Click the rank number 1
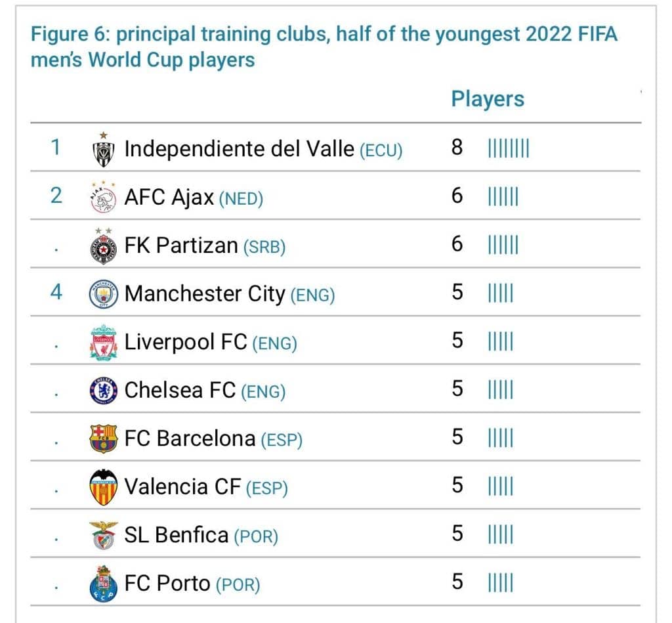Viewport: 672px width, 623px height. point(56,148)
